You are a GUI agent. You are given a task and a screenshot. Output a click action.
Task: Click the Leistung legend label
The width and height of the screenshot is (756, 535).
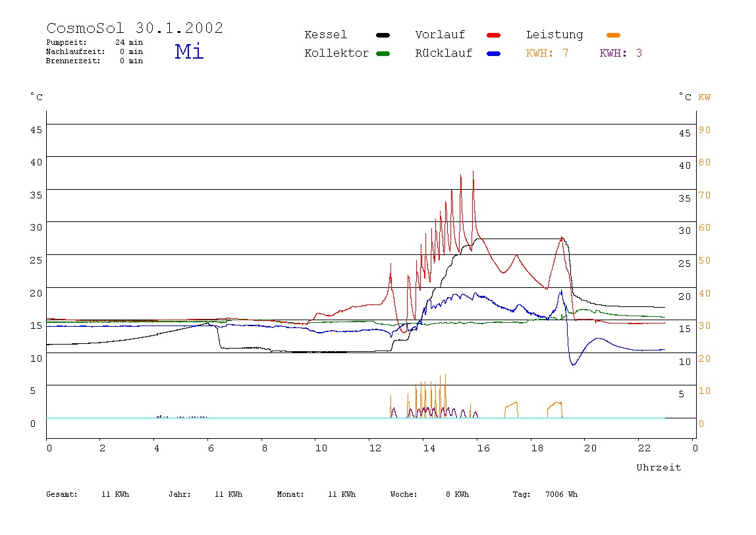(554, 35)
